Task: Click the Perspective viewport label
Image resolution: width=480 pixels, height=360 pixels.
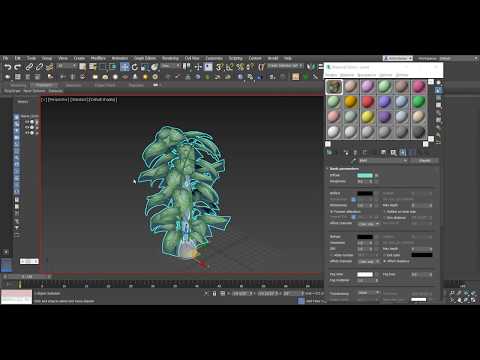Action: 58,100
